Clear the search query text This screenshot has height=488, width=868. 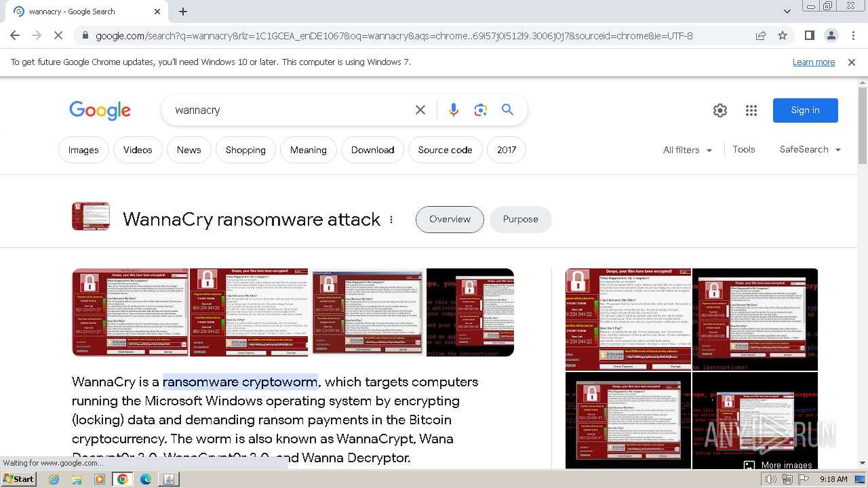420,110
